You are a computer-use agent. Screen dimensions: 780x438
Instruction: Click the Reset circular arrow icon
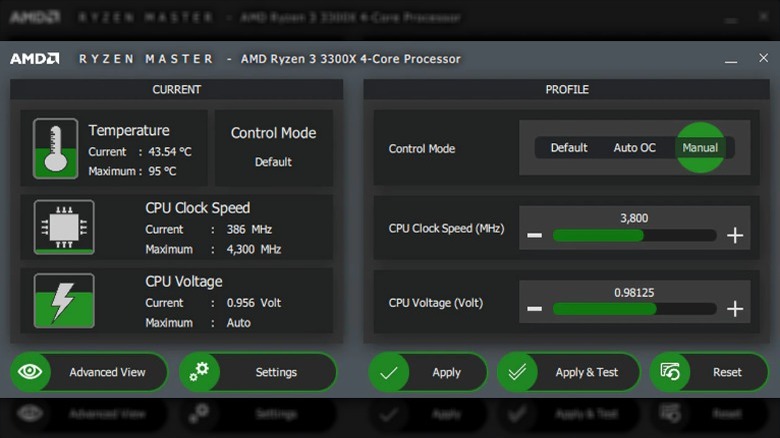click(671, 372)
